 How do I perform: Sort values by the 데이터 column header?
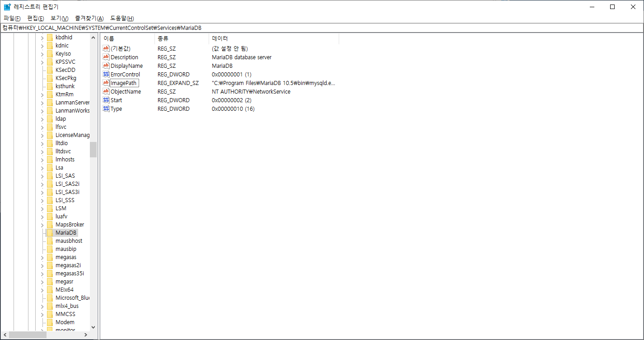(274, 38)
